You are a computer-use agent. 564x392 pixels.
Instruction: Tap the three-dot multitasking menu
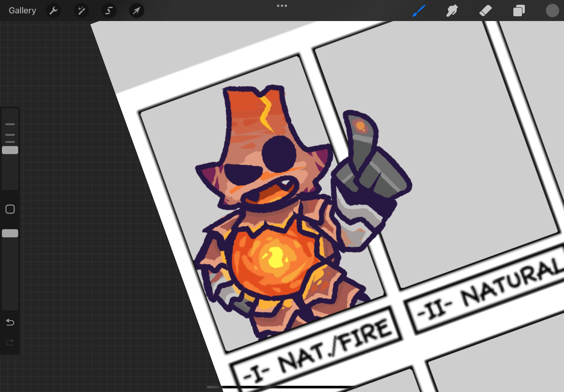(x=282, y=6)
